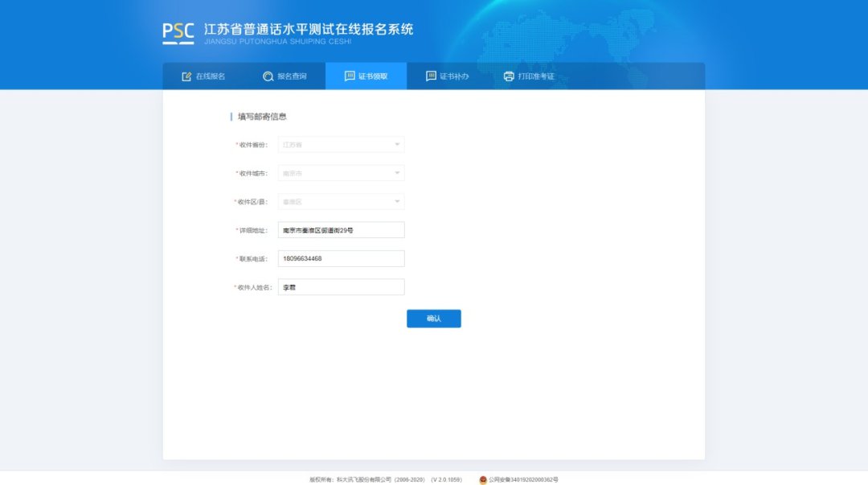This screenshot has width=868, height=485.
Task: Click the message icon beside 证书领取
Action: pos(350,76)
